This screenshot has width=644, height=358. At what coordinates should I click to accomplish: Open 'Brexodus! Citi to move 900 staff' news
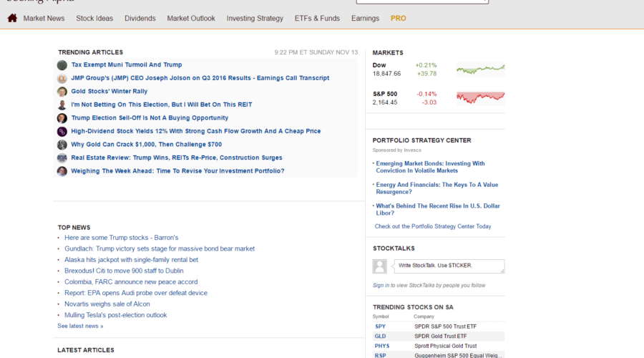tap(124, 271)
